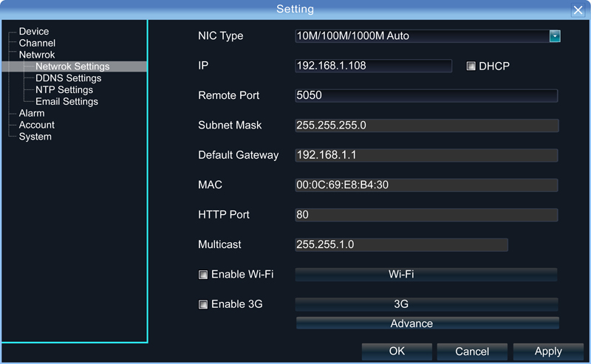The width and height of the screenshot is (591, 364).
Task: Close the Setting dialog with X icon
Action: pos(578,10)
